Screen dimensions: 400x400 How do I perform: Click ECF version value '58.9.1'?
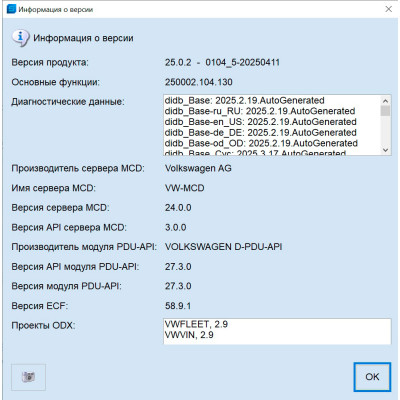[x=178, y=306]
